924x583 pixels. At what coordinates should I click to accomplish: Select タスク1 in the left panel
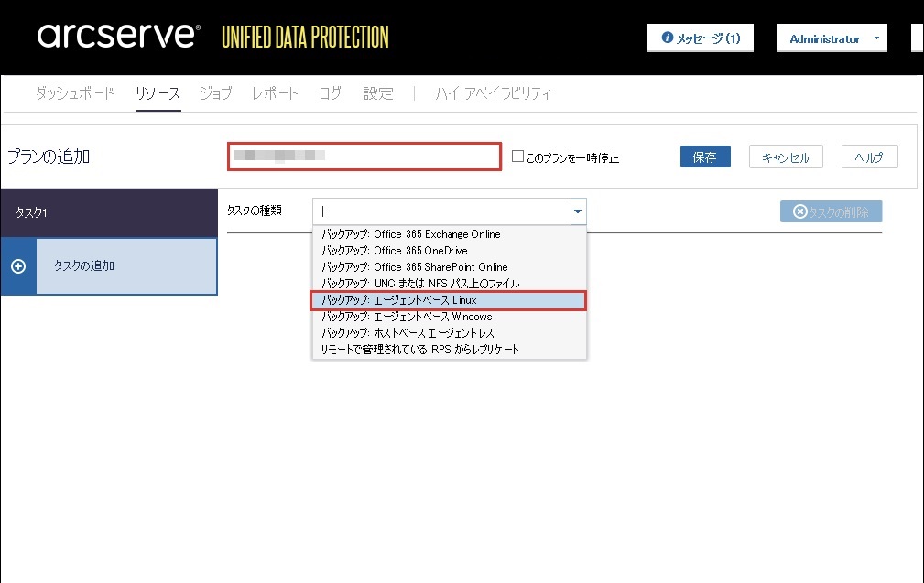pos(109,212)
